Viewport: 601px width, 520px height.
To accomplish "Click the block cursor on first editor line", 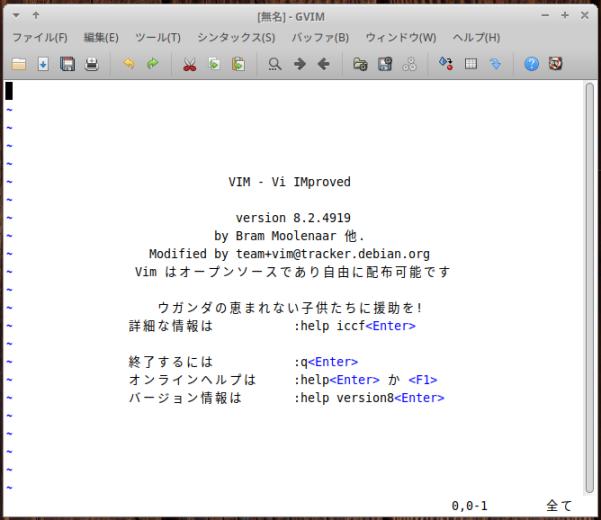I will pyautogui.click(x=9, y=91).
